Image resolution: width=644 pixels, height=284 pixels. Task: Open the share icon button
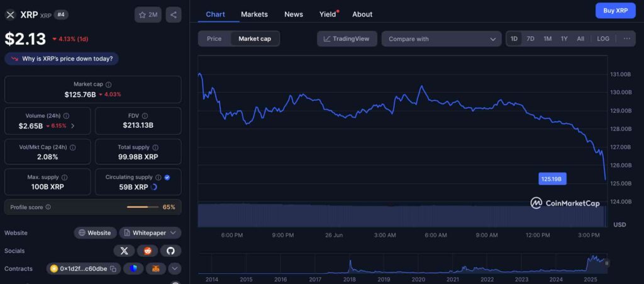(x=174, y=14)
